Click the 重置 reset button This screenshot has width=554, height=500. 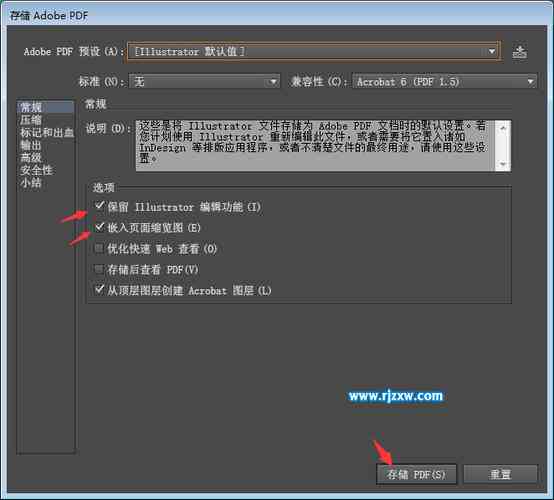pyautogui.click(x=500, y=474)
